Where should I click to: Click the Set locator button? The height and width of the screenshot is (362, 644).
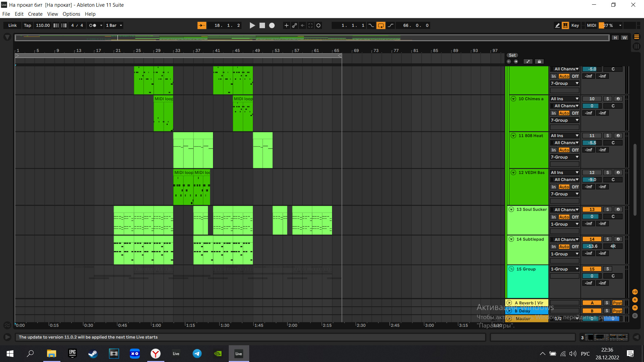tap(512, 55)
